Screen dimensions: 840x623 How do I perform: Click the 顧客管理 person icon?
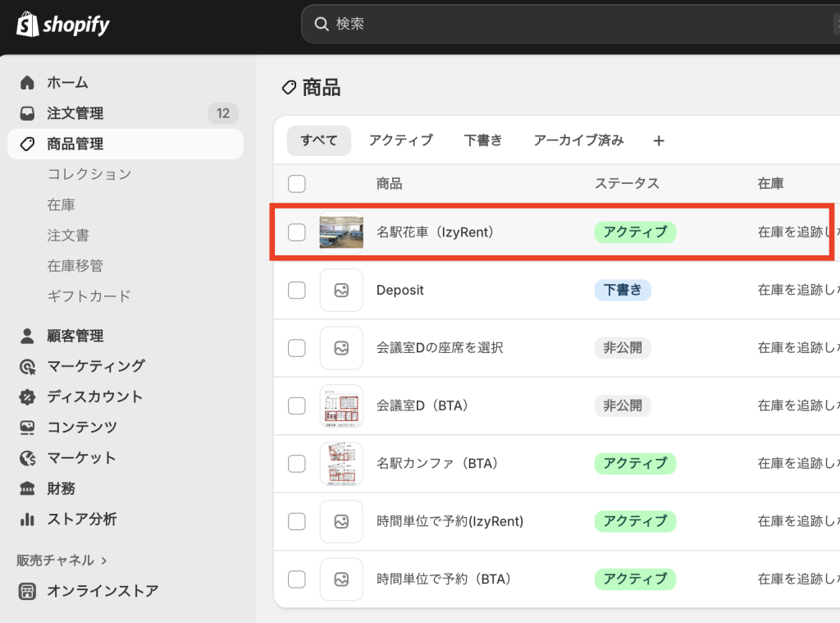click(x=28, y=336)
